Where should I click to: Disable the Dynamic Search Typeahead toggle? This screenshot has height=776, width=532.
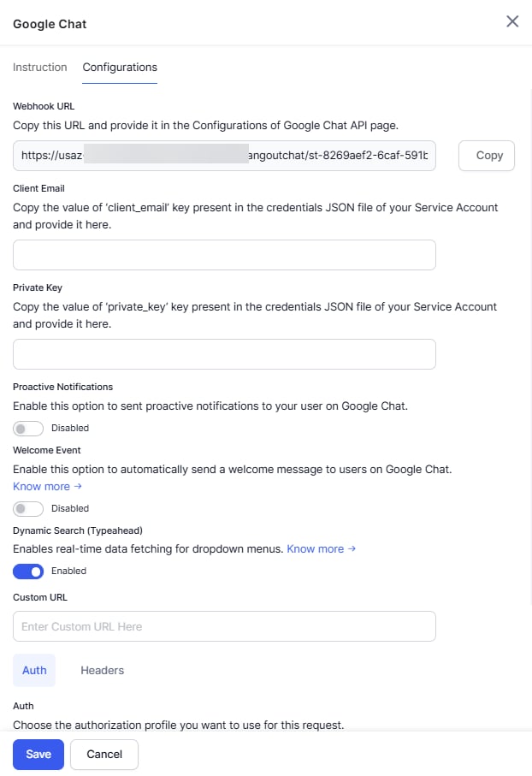(x=27, y=572)
